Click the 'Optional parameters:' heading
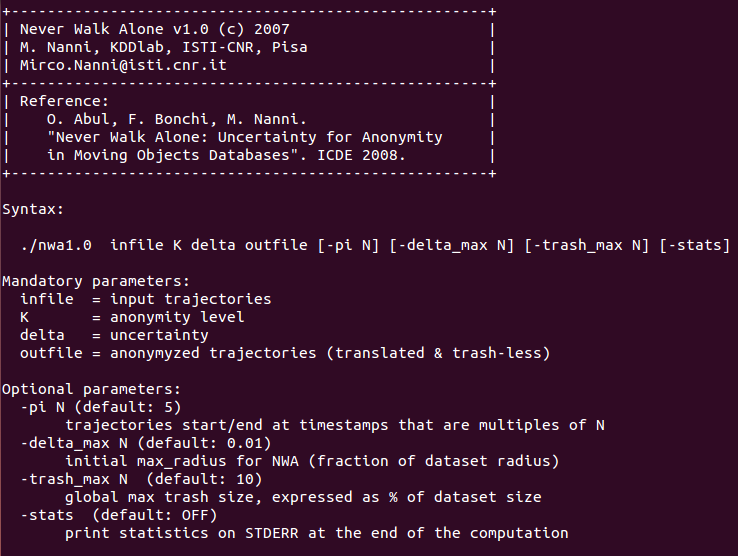Screen dimensions: 738x556 (x=92, y=389)
